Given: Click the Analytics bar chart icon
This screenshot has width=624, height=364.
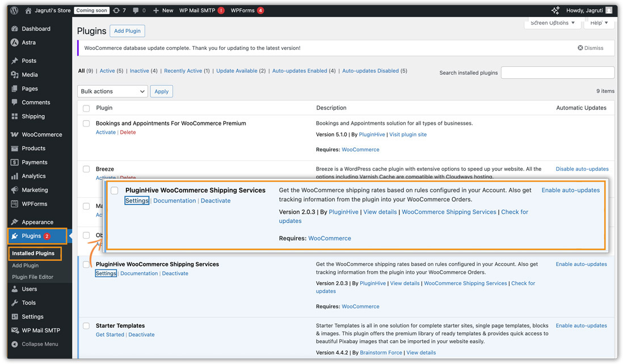Looking at the screenshot, I should (x=15, y=176).
